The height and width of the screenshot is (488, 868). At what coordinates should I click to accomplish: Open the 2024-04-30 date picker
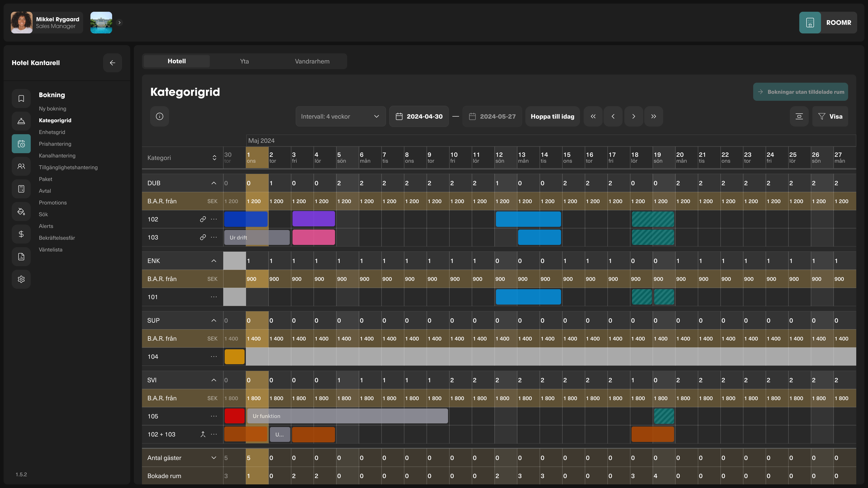419,116
